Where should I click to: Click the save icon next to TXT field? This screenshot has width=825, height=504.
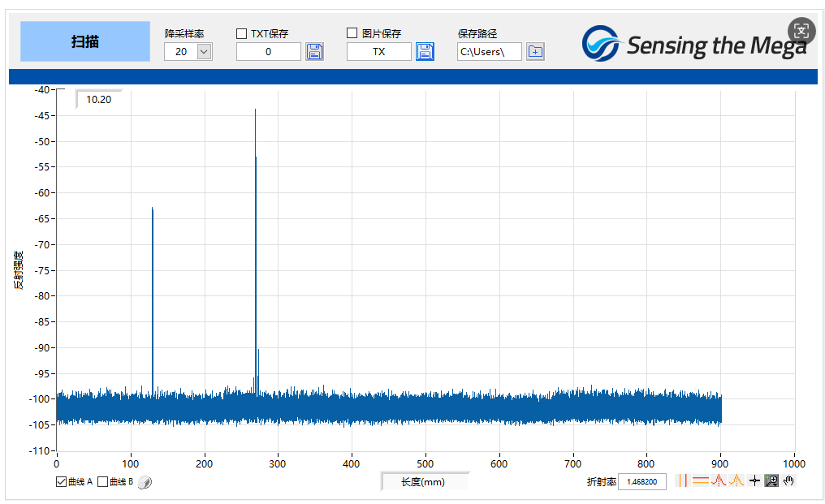314,52
